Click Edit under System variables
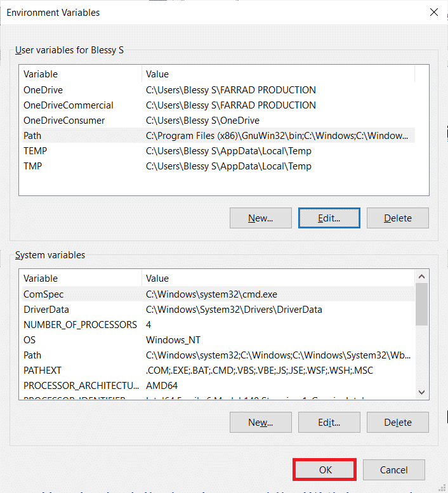This screenshot has width=448, height=493. point(329,423)
